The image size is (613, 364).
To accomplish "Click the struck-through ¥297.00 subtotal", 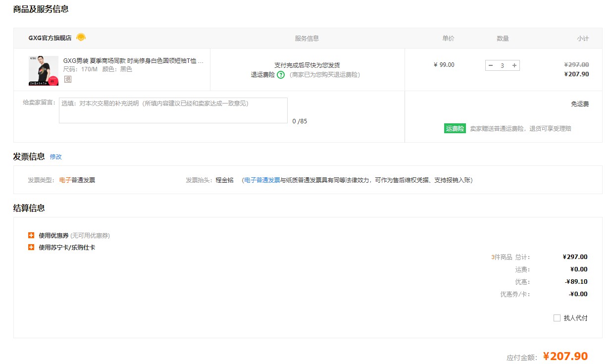I will pos(576,64).
